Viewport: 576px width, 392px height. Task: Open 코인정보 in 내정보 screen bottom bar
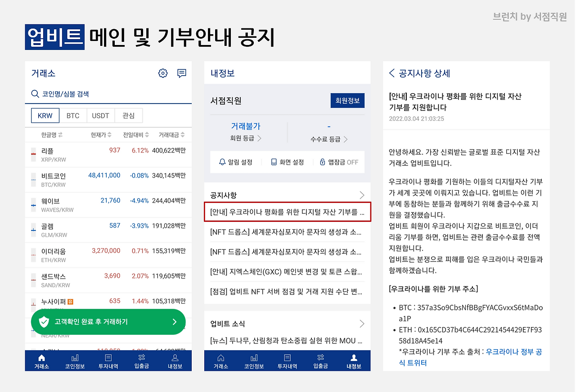254,361
